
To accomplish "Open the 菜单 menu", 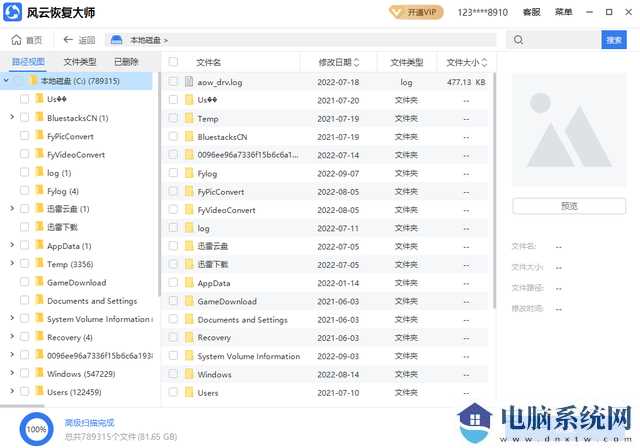I will [x=563, y=12].
